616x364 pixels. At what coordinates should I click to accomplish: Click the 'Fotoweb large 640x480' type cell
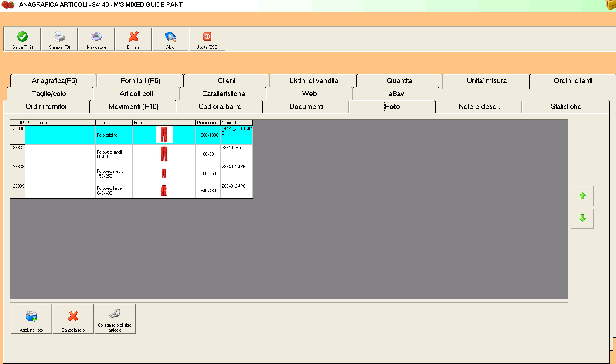click(x=114, y=190)
